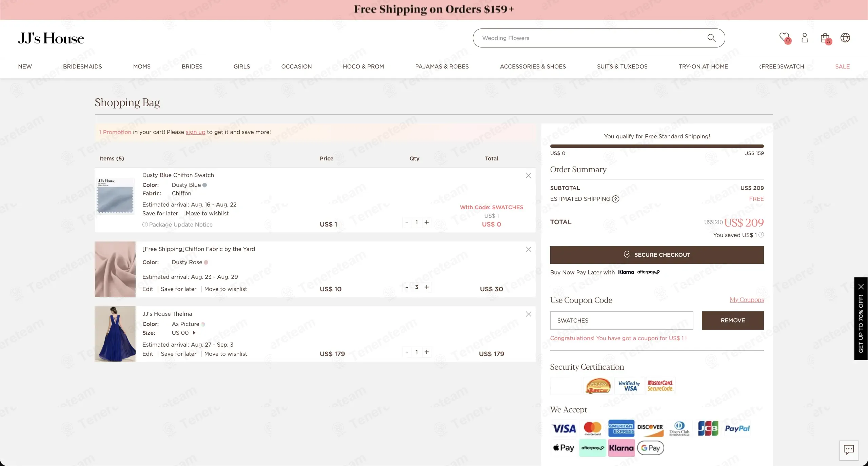Click the Package Update Notice info icon

(145, 225)
